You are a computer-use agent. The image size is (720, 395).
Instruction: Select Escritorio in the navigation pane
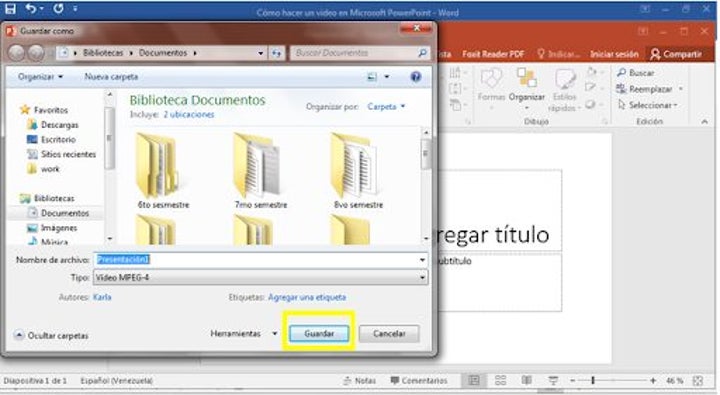pos(51,139)
